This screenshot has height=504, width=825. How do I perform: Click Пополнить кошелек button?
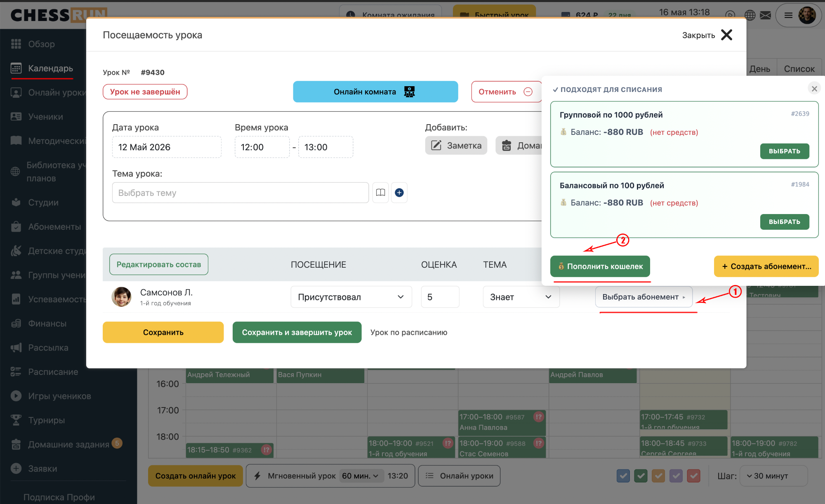[x=600, y=266]
